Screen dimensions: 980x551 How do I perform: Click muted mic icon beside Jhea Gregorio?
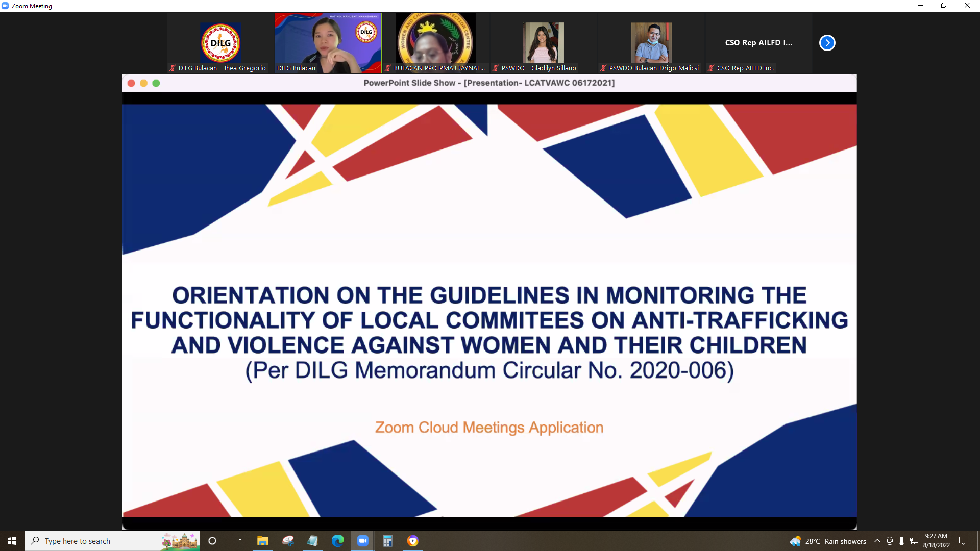(173, 68)
